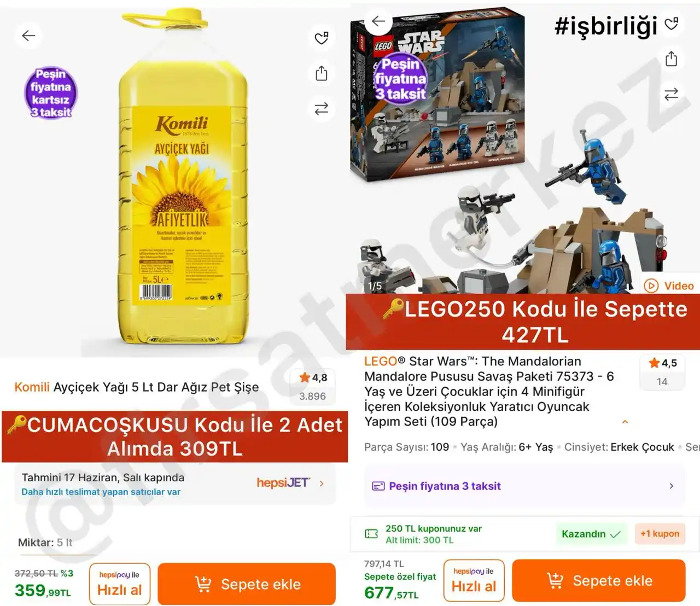The height and width of the screenshot is (606, 700).
Task: Add Komili oil with Sepete ekle
Action: 247,584
